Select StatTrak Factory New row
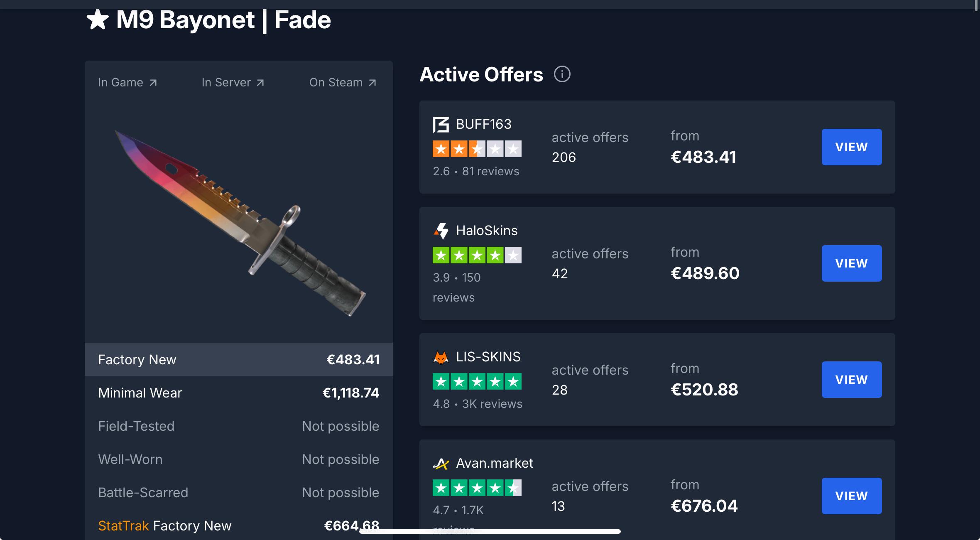Screen dimensions: 980x540 click(x=238, y=525)
